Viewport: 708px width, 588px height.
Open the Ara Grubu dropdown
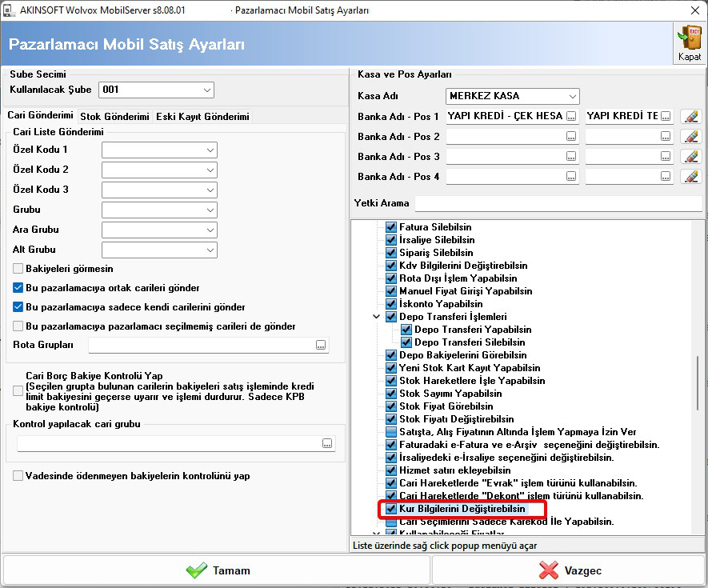(210, 230)
